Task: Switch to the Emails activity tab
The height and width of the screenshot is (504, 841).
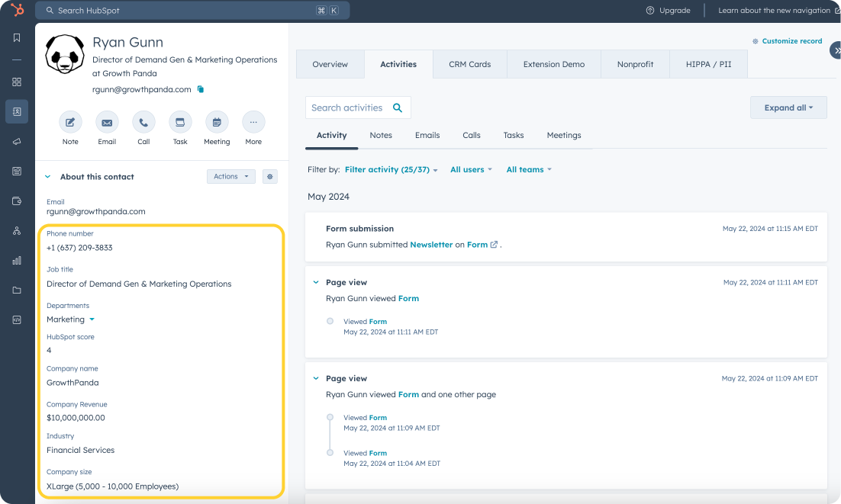Action: coord(427,135)
